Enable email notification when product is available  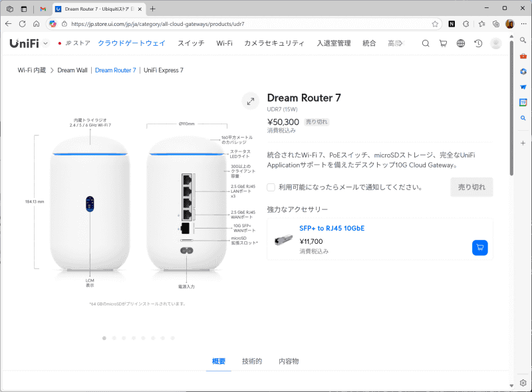coord(270,187)
